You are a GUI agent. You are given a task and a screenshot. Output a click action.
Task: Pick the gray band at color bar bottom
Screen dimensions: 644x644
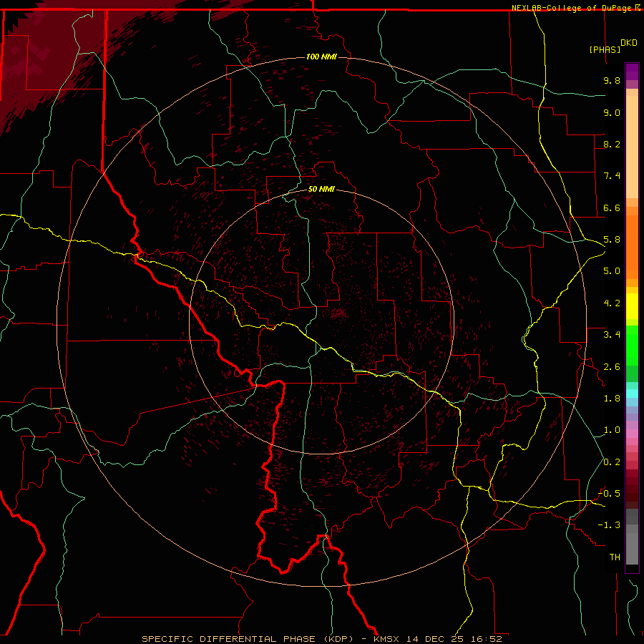click(x=632, y=550)
